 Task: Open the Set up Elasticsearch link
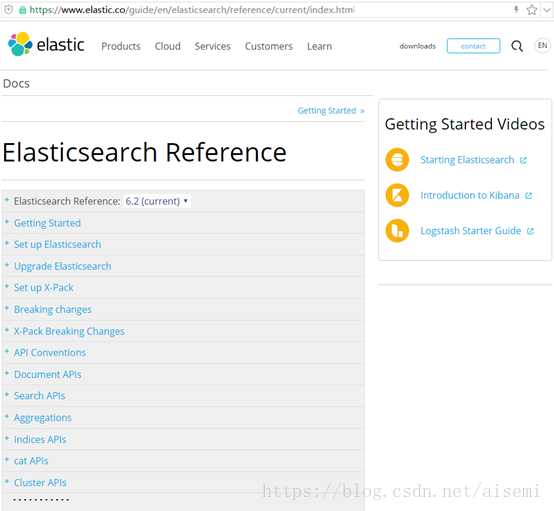coord(58,244)
